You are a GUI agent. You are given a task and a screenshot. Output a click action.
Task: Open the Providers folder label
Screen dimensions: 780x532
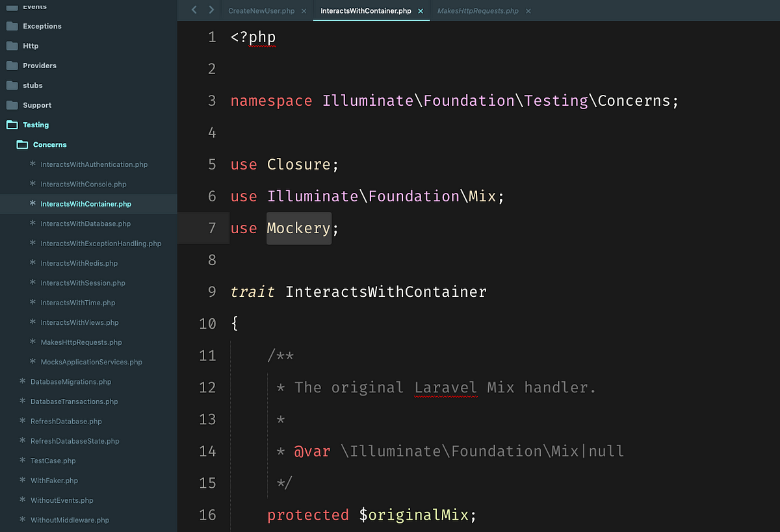pyautogui.click(x=40, y=66)
